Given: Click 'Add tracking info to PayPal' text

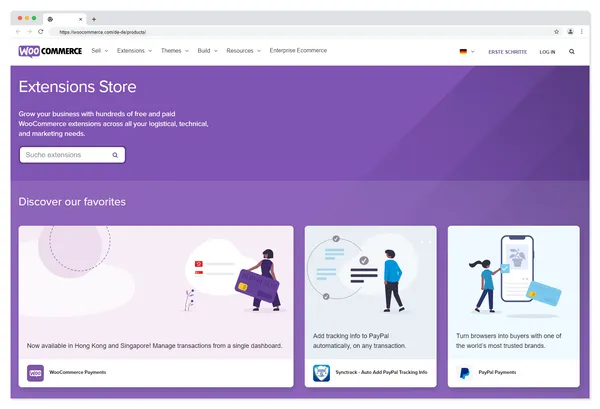Looking at the screenshot, I should (x=359, y=341).
